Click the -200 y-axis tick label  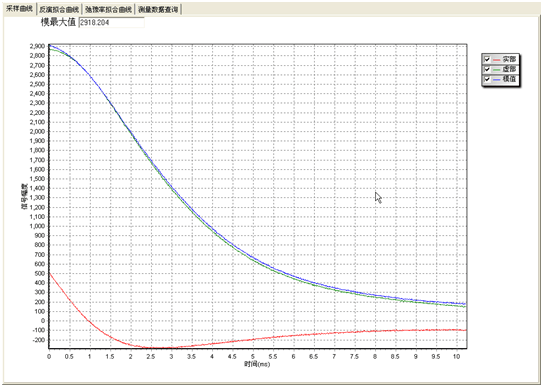(38, 340)
